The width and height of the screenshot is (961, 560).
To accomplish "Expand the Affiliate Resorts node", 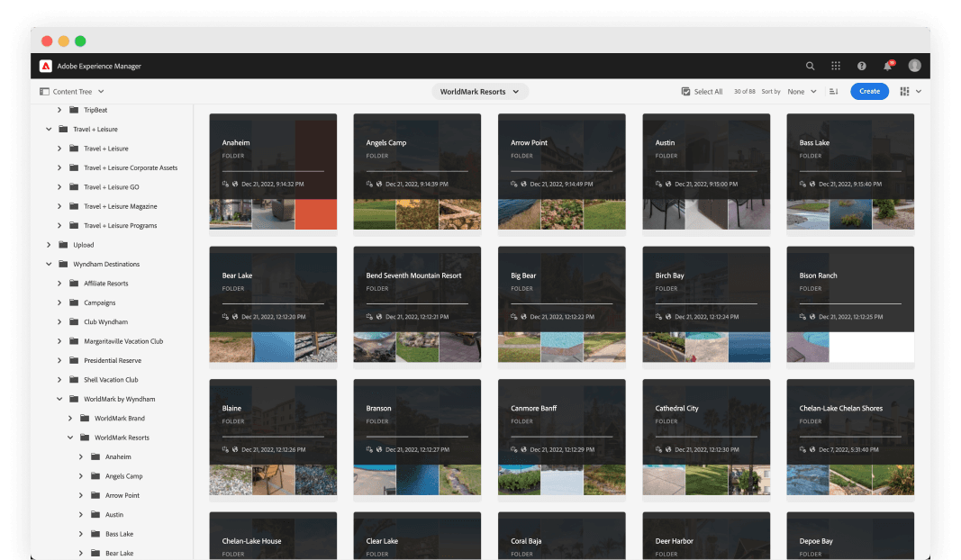I will [59, 283].
